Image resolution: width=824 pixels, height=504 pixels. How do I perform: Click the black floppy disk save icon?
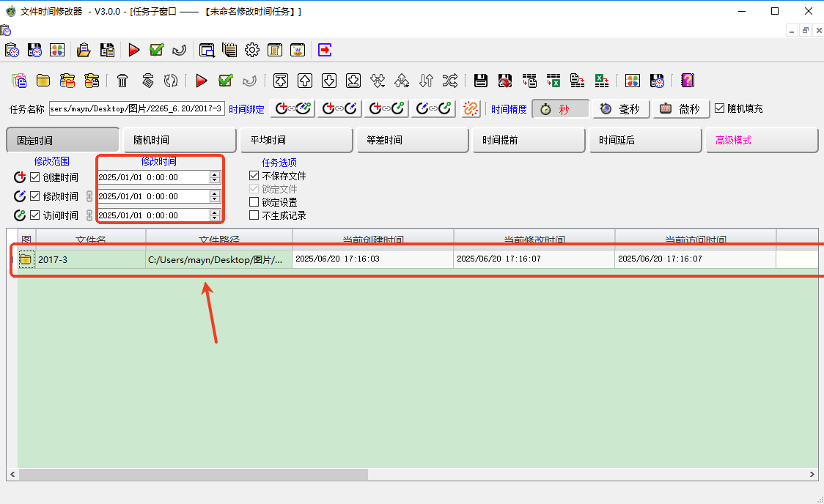tap(481, 81)
